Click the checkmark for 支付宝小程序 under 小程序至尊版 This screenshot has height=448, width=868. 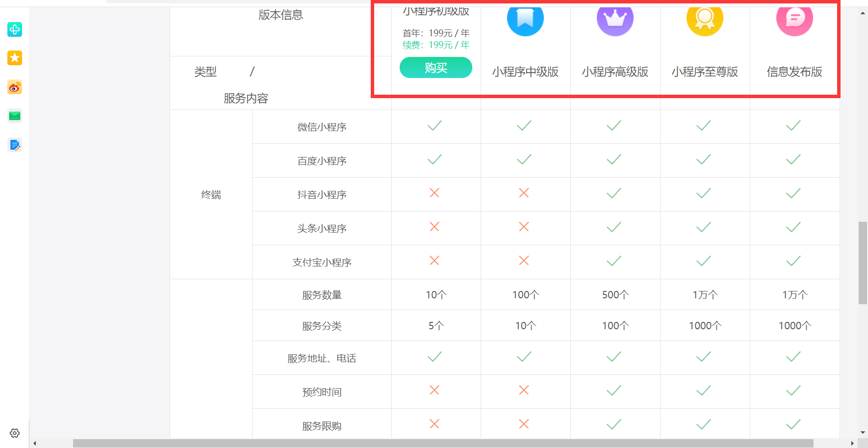(703, 261)
